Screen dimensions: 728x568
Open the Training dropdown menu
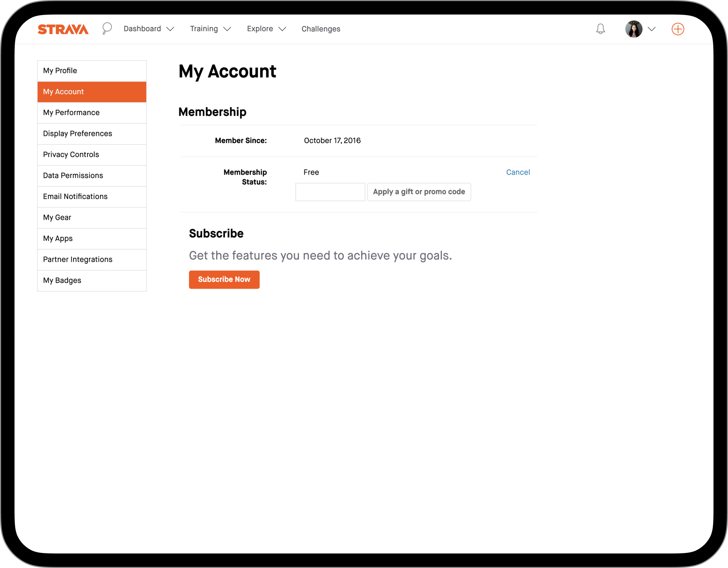210,29
